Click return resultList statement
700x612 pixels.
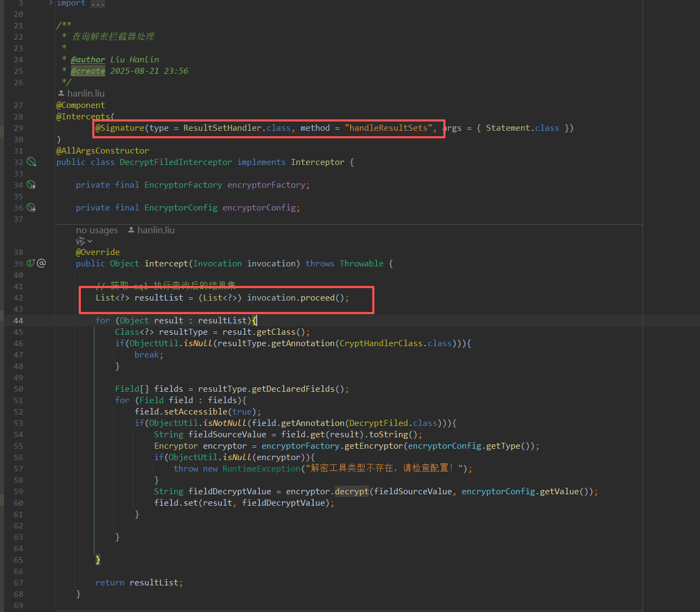coord(139,583)
